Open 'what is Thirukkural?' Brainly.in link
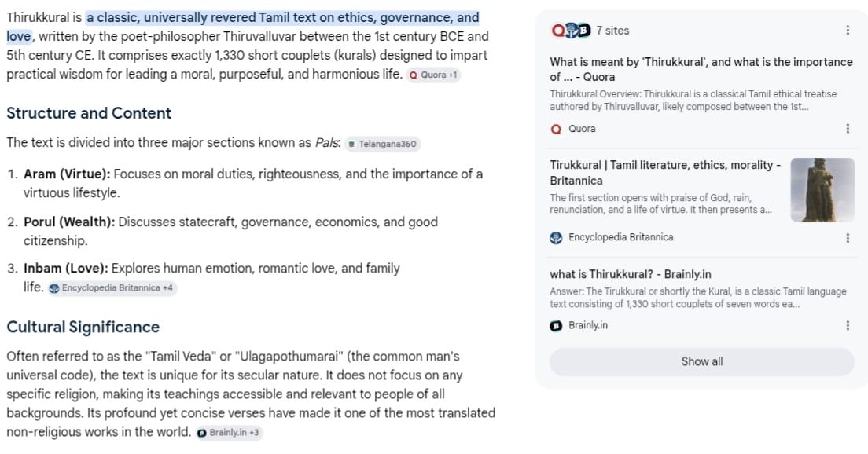Screen dimensions: 868x454 [x=631, y=274]
